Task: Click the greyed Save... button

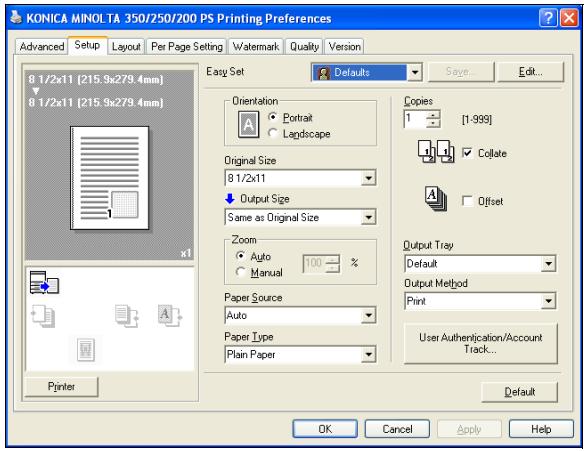Action: click(x=461, y=72)
